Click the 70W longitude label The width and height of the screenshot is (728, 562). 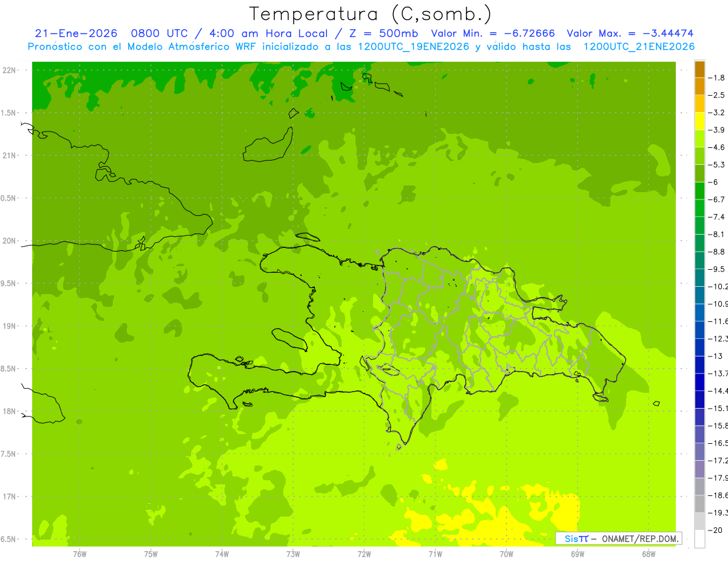[507, 554]
